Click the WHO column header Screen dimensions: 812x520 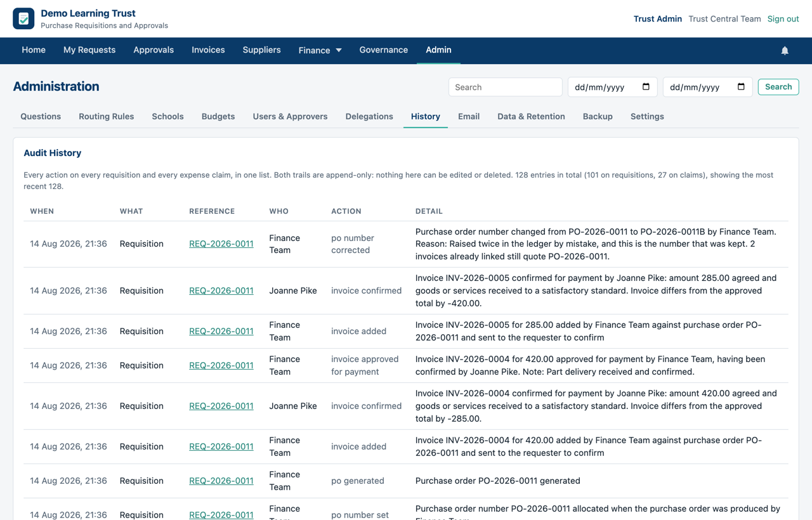click(x=279, y=211)
